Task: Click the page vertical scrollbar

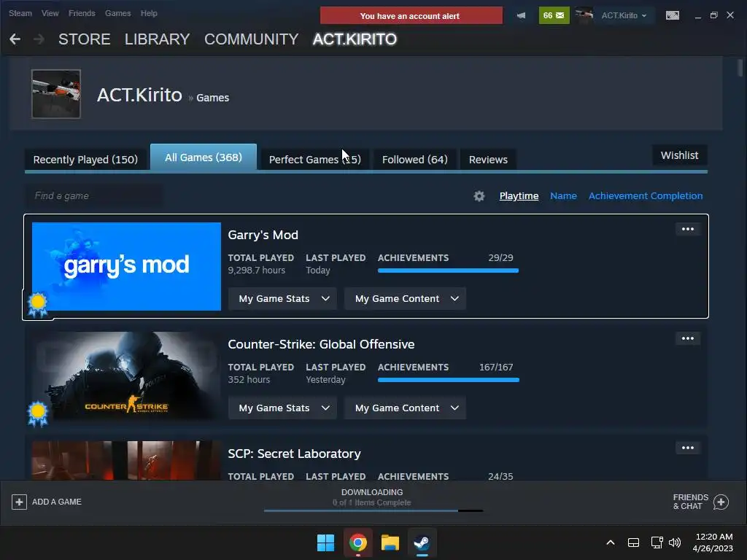Action: 740,66
